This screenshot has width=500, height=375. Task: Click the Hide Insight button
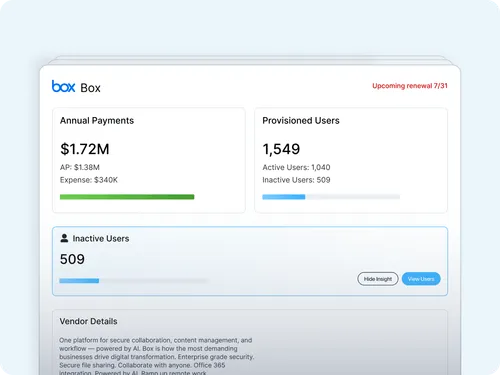click(x=378, y=279)
